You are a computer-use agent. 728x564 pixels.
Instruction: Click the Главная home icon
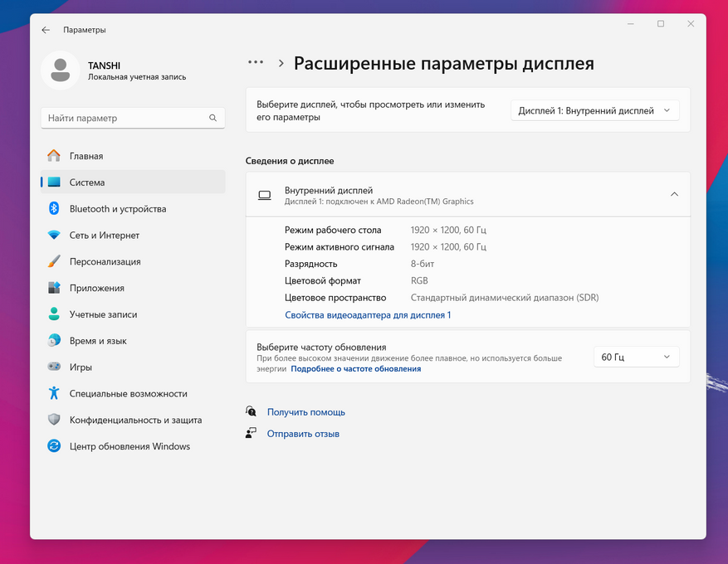tap(54, 156)
